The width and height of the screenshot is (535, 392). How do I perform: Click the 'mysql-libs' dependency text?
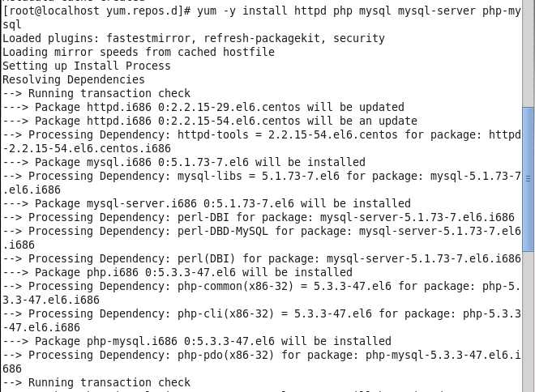click(209, 176)
